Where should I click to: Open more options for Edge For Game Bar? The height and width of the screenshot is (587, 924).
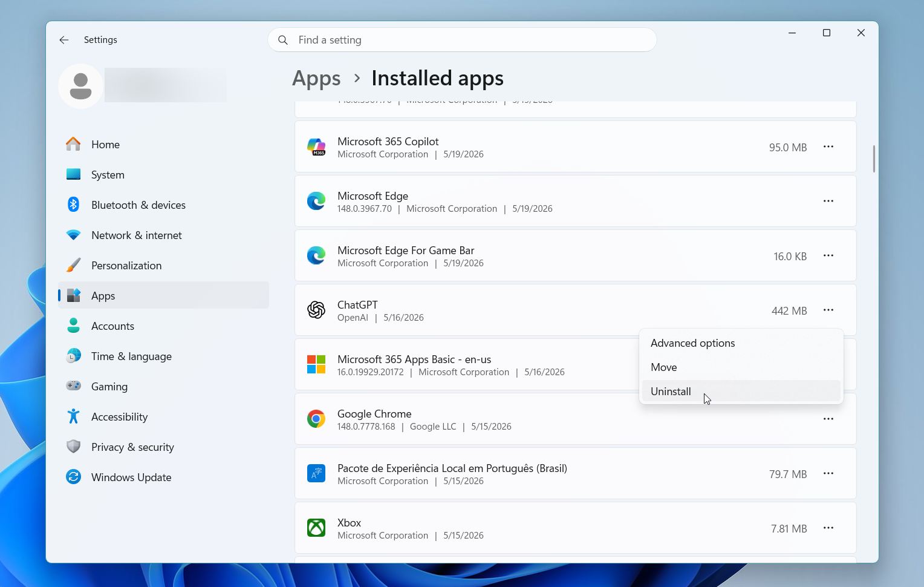[x=828, y=255]
